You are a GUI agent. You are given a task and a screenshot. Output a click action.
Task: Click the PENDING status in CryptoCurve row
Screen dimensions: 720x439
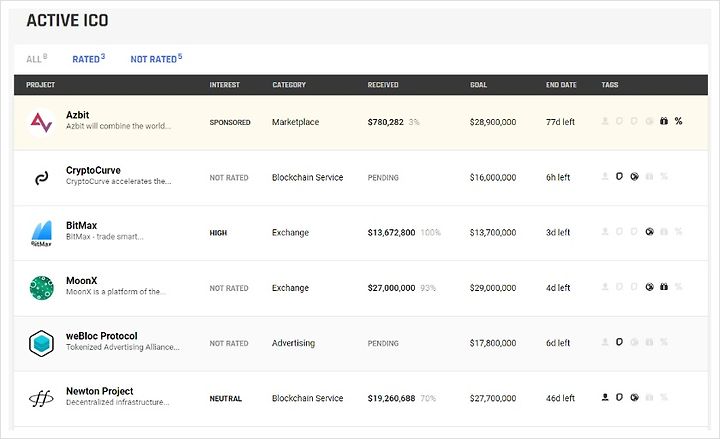click(383, 178)
